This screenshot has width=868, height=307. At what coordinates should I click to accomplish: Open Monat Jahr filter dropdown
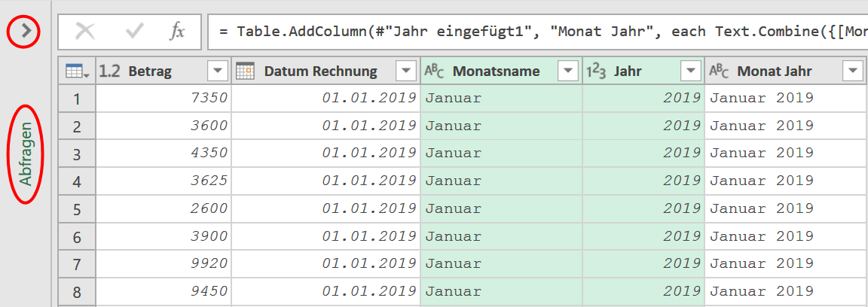(x=852, y=71)
